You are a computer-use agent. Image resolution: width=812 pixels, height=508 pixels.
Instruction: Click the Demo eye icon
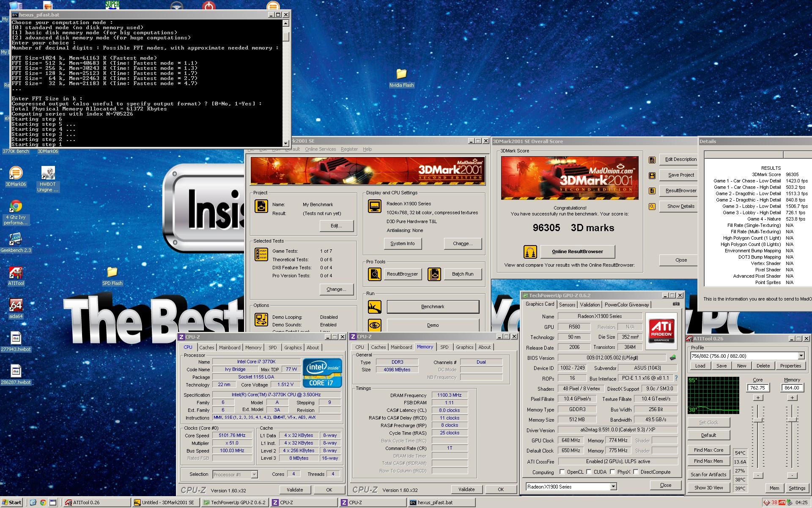pos(374,325)
